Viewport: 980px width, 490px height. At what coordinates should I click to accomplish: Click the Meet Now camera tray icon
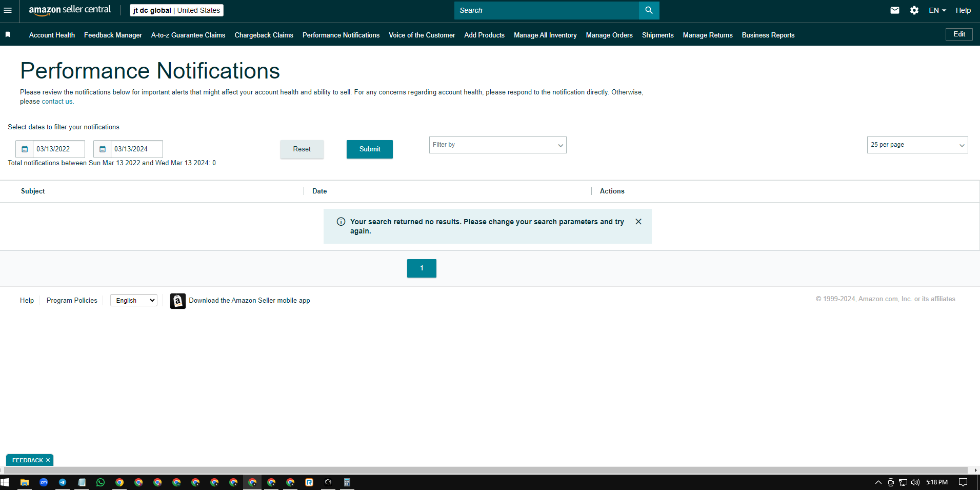pos(891,482)
